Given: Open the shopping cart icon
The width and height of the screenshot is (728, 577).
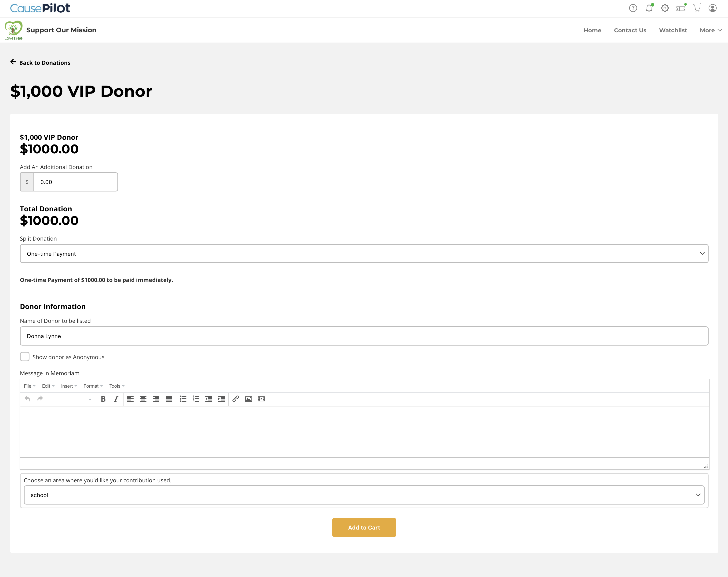Looking at the screenshot, I should 697,8.
